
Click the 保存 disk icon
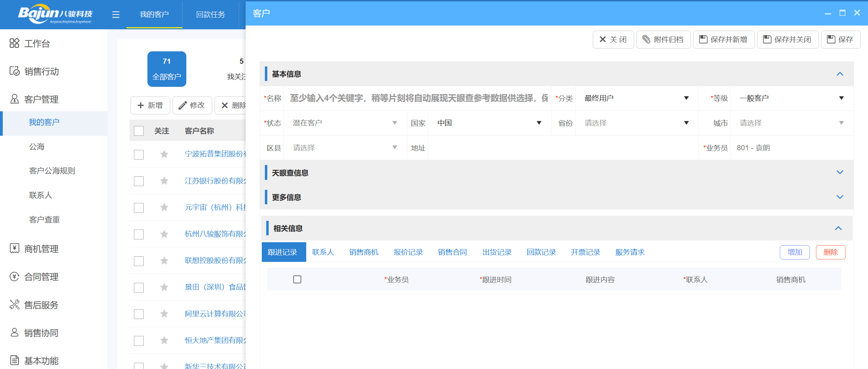coord(831,39)
